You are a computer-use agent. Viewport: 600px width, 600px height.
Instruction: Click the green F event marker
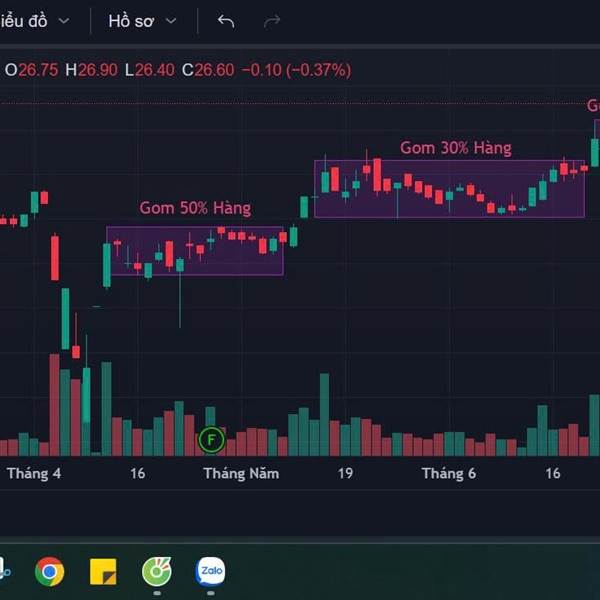211,440
